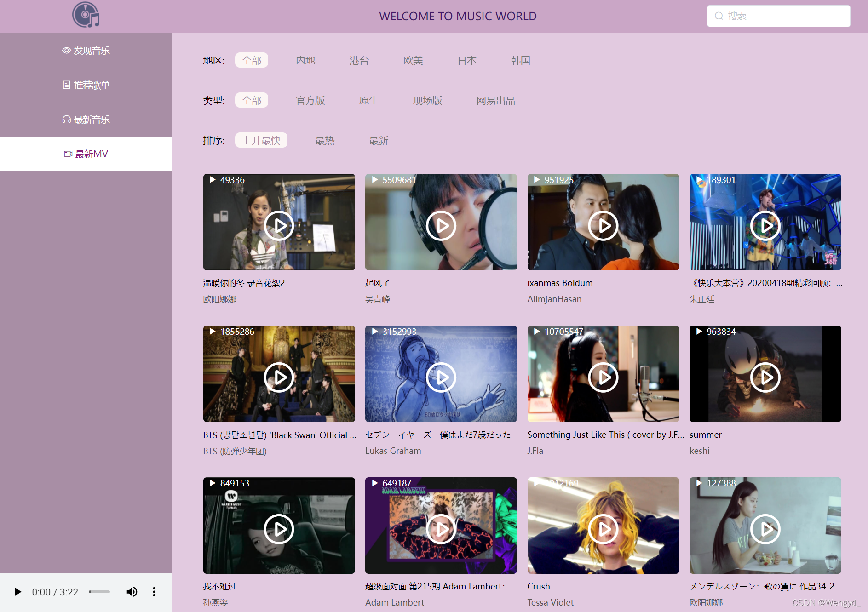Open 最新音乐 in the sidebar
Screen dimensions: 868x612
[x=86, y=120]
